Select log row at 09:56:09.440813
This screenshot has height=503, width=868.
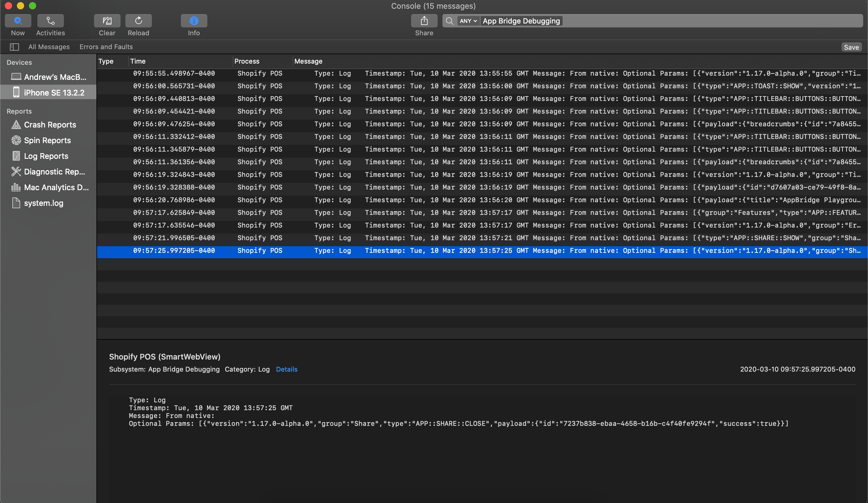(482, 99)
